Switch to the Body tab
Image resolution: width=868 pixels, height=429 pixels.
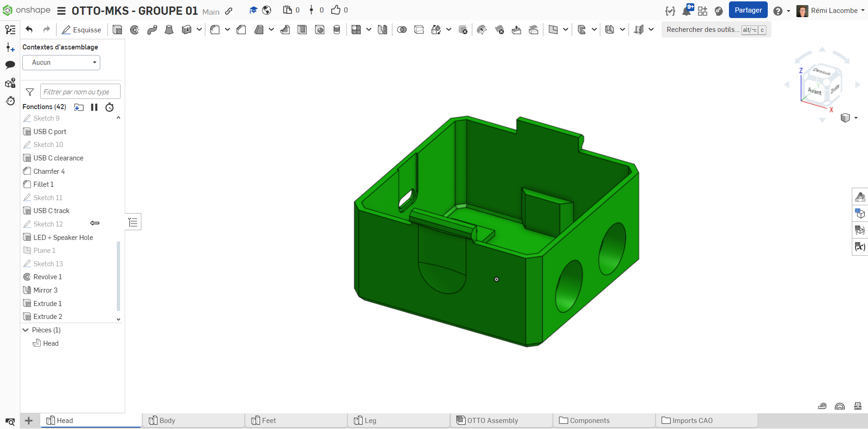(x=167, y=421)
